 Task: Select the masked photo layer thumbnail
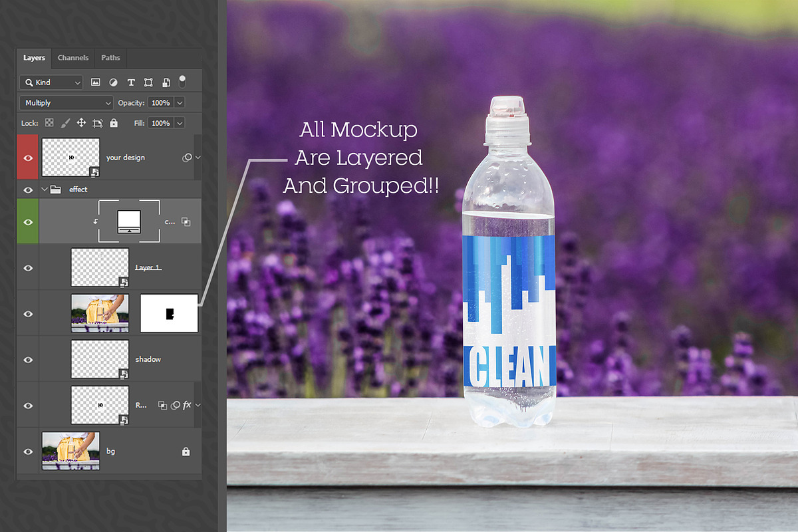100,313
